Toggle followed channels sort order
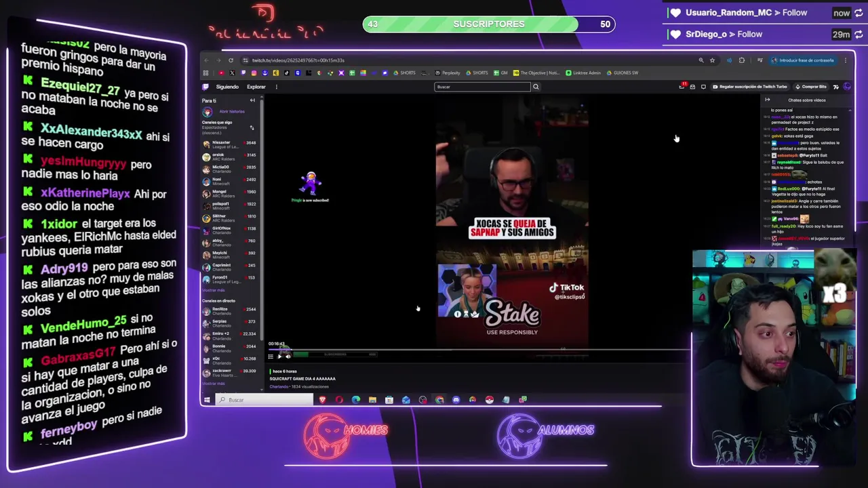The width and height of the screenshot is (868, 488). 252,127
